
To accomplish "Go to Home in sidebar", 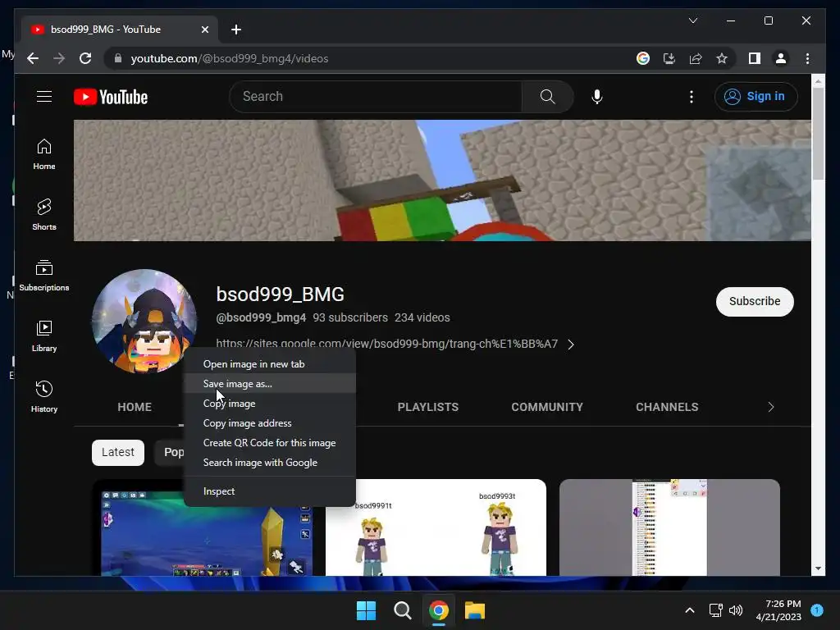I will (44, 154).
